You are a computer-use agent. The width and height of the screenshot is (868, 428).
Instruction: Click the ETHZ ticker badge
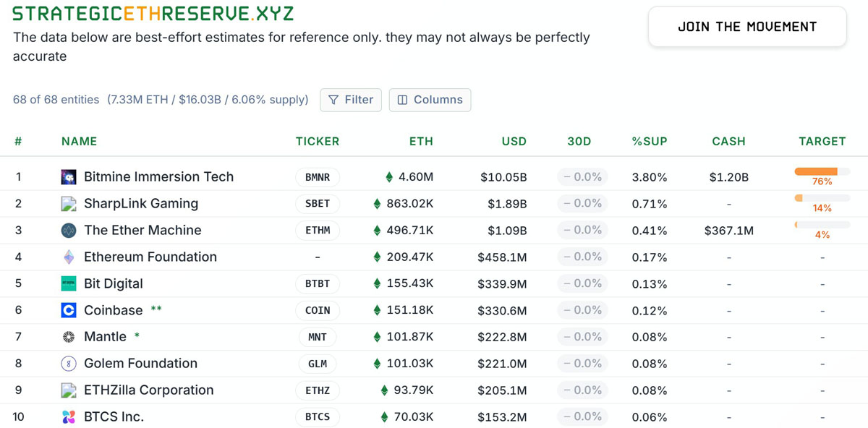coord(318,390)
